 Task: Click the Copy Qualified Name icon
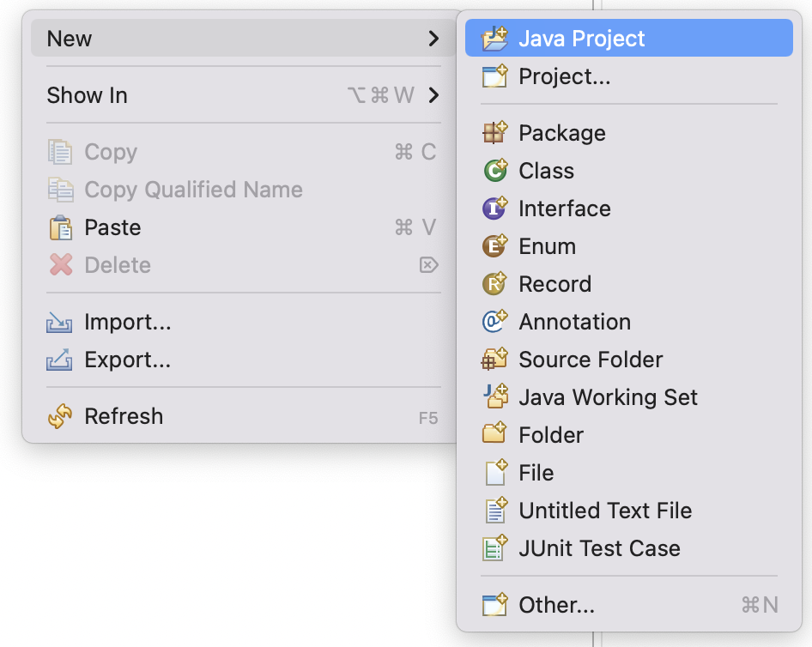pos(61,190)
